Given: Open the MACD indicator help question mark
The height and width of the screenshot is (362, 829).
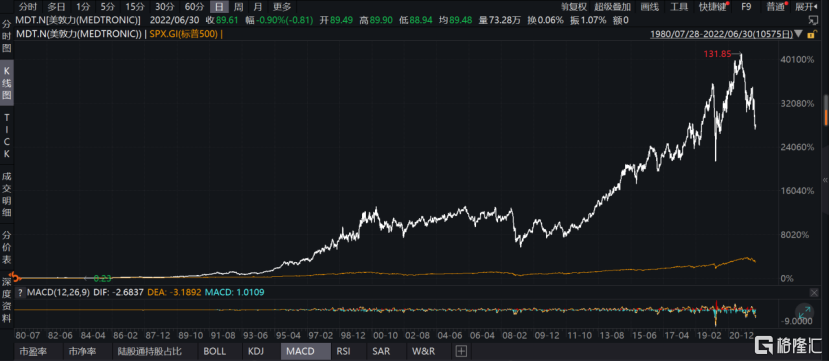Looking at the screenshot, I should coord(20,292).
